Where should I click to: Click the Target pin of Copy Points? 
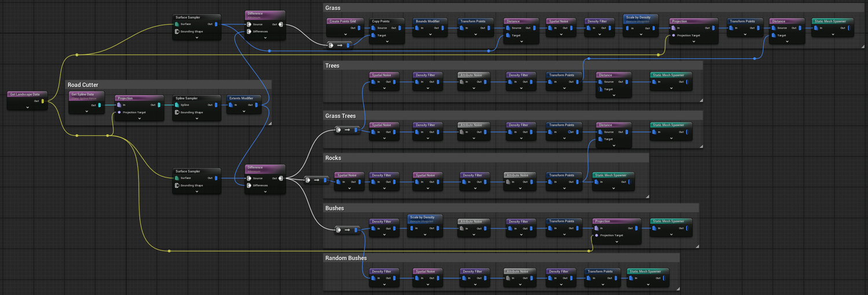(x=374, y=35)
